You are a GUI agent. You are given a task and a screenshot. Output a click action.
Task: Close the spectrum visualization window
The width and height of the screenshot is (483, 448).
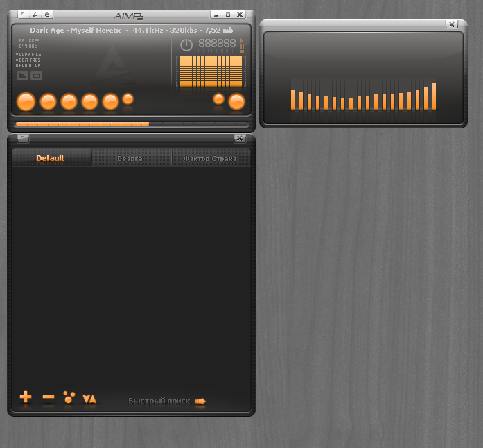pos(452,24)
